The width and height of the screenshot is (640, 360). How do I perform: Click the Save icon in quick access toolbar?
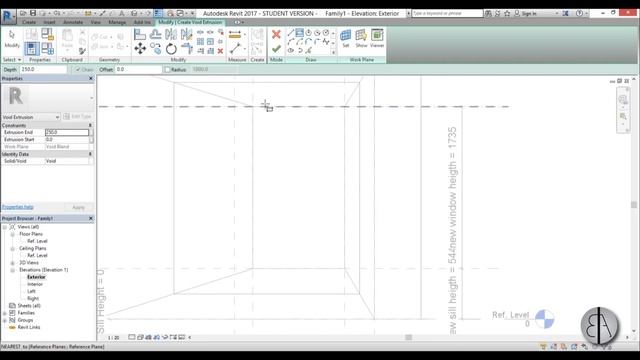[x=33, y=13]
